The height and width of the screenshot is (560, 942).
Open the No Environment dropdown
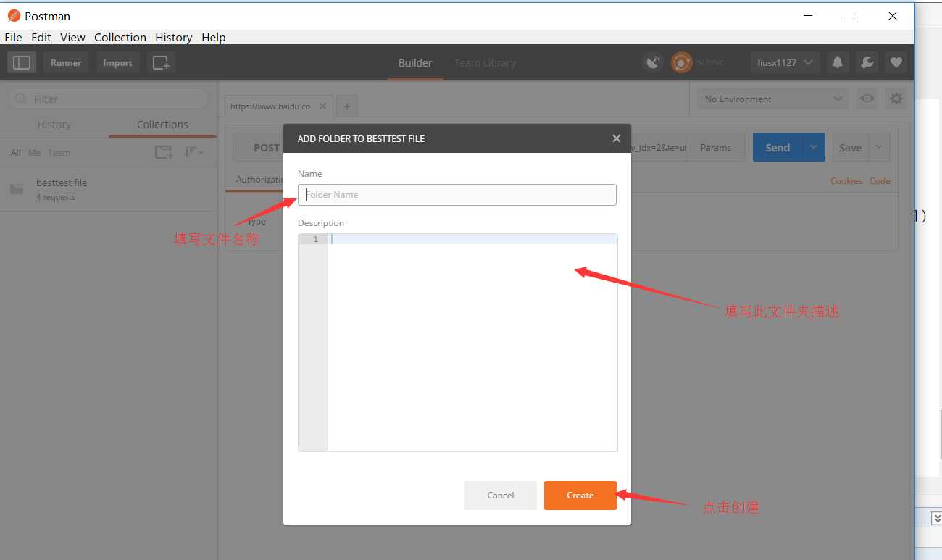coord(773,99)
